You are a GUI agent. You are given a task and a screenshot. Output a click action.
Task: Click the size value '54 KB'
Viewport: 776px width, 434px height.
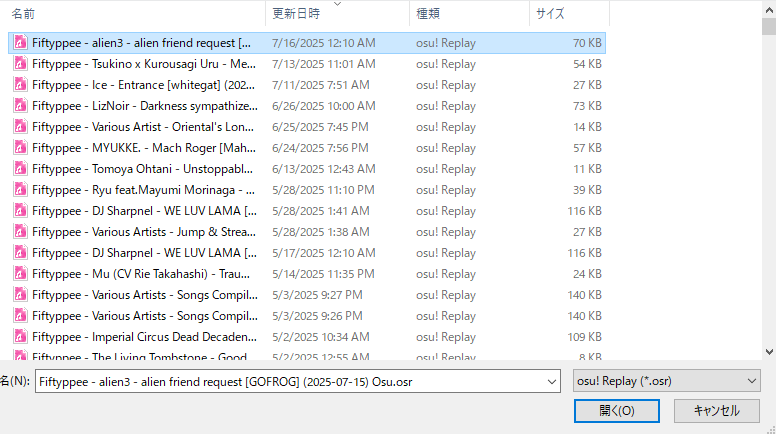[587, 64]
